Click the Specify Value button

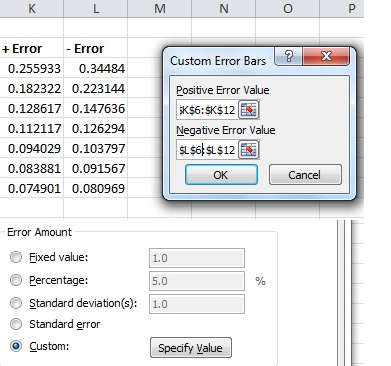(191, 348)
